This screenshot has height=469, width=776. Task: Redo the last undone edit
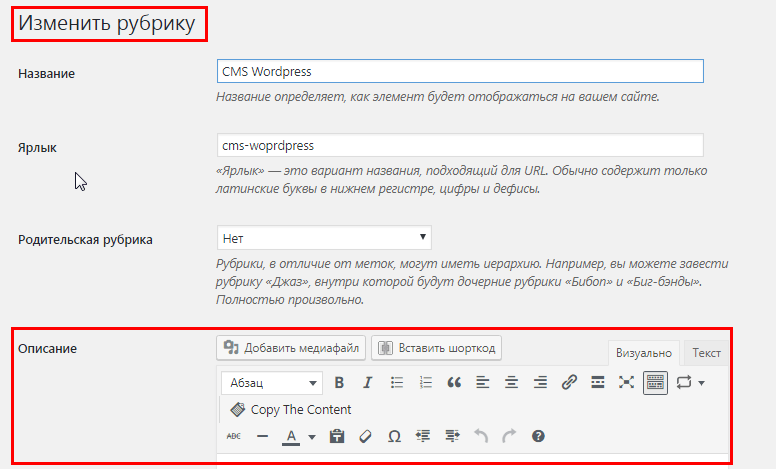(509, 436)
